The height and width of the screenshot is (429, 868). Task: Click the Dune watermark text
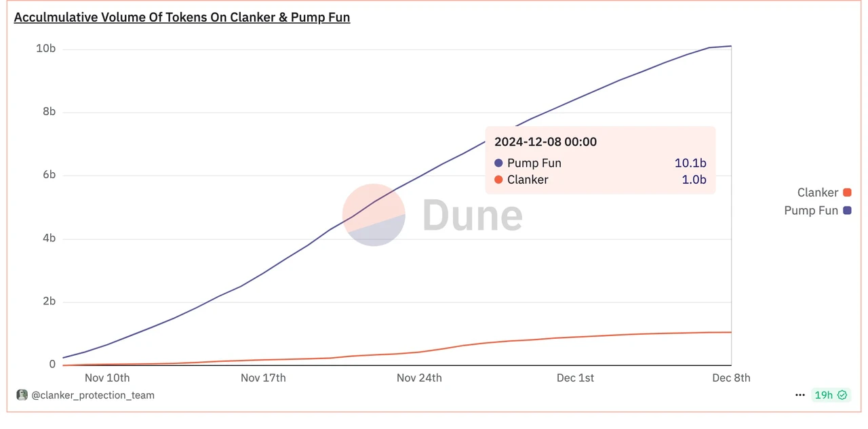tap(472, 216)
